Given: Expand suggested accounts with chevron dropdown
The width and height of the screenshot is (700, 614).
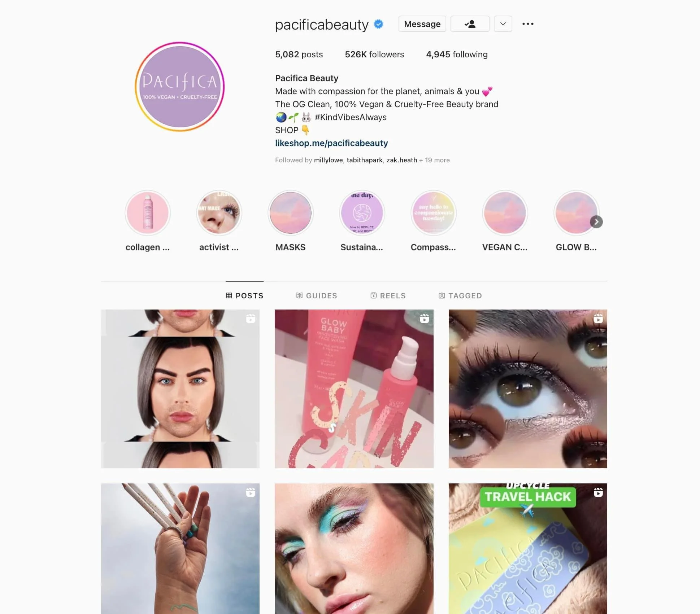Looking at the screenshot, I should coord(503,24).
